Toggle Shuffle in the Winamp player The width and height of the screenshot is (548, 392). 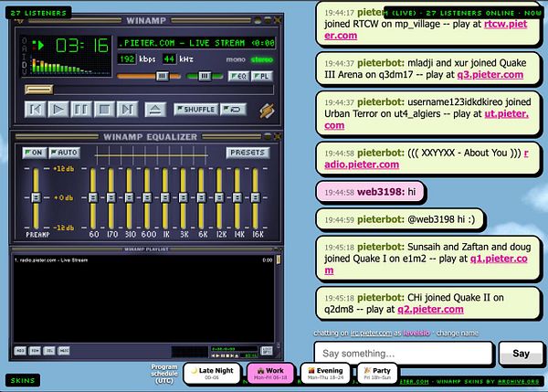click(x=196, y=110)
